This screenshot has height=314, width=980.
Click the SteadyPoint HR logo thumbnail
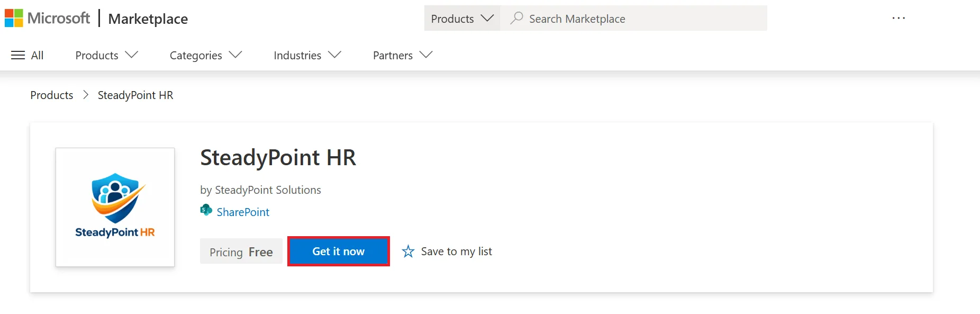coord(115,207)
